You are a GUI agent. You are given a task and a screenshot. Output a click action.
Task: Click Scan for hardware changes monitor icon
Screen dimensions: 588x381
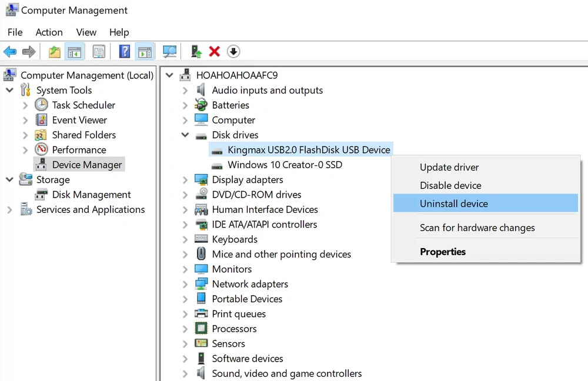pyautogui.click(x=170, y=52)
